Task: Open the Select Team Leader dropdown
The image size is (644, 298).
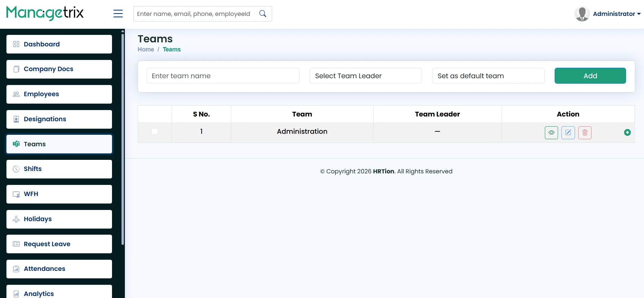Action: 365,76
